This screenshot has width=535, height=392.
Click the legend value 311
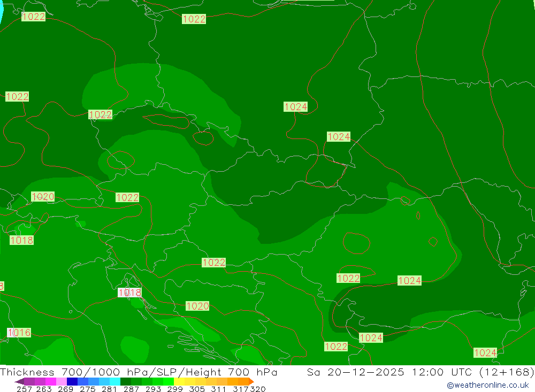218,389
